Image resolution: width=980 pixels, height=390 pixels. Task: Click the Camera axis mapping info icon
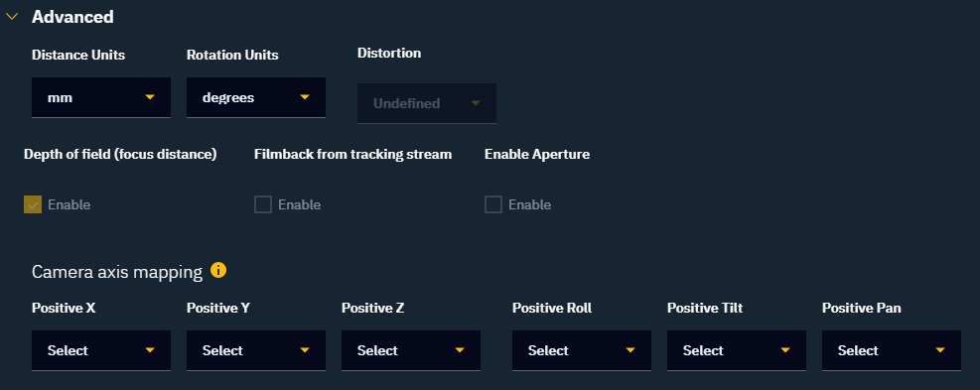click(x=218, y=271)
